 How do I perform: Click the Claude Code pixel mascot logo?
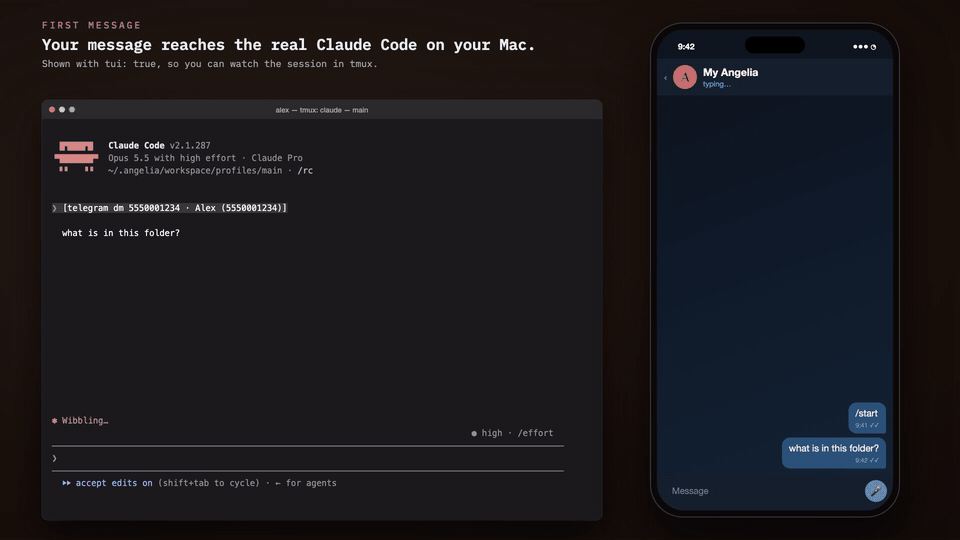point(76,156)
